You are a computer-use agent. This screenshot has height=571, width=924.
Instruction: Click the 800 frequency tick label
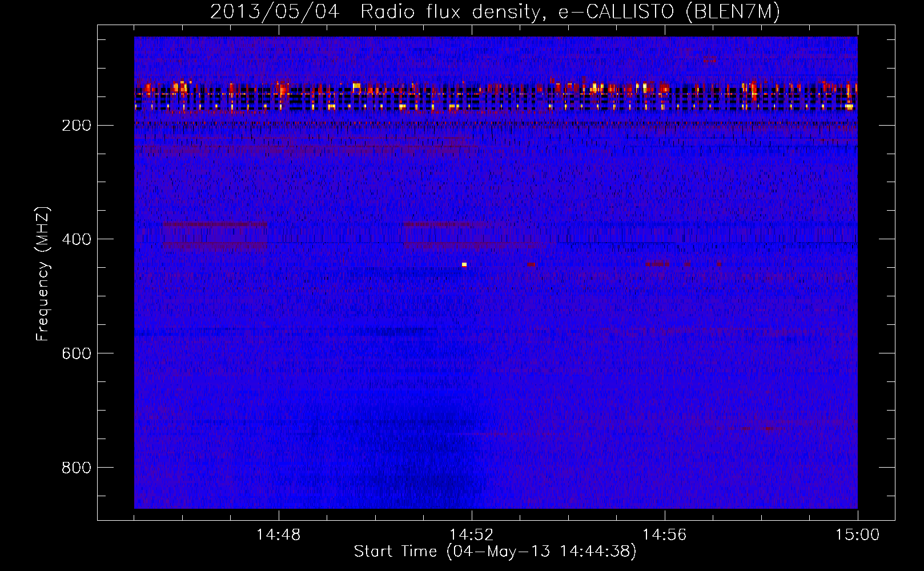(x=75, y=468)
